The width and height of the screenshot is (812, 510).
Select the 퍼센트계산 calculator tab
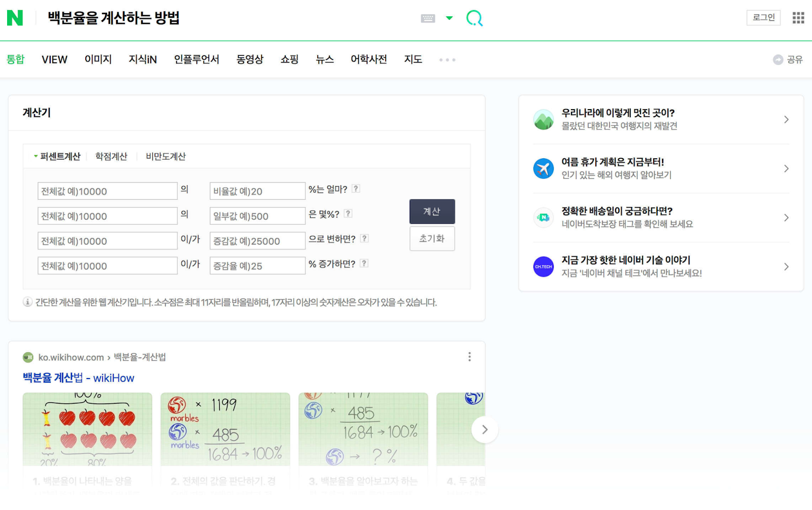[60, 156]
